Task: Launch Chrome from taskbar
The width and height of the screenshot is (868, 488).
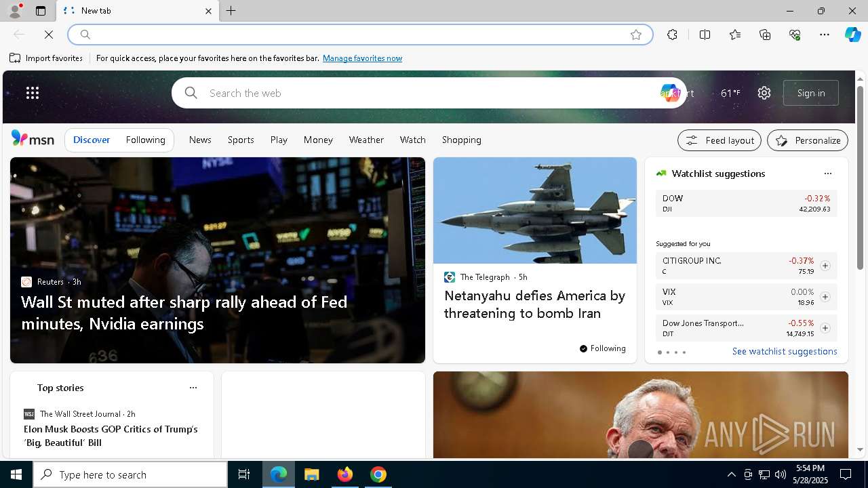Action: 378,474
